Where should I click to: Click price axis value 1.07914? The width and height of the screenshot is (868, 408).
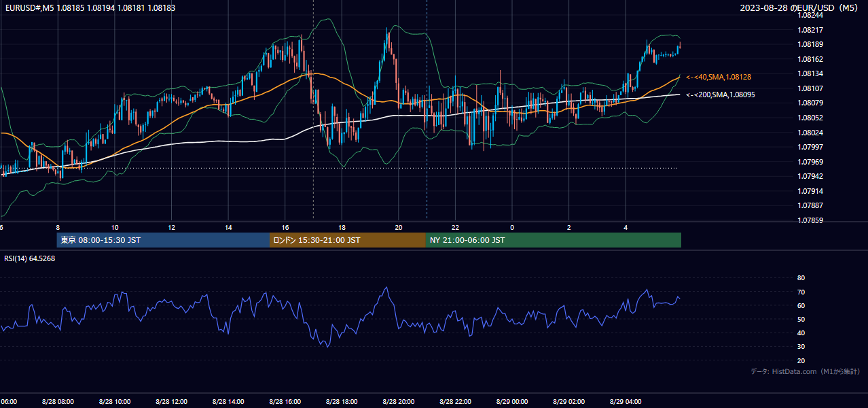(x=811, y=191)
